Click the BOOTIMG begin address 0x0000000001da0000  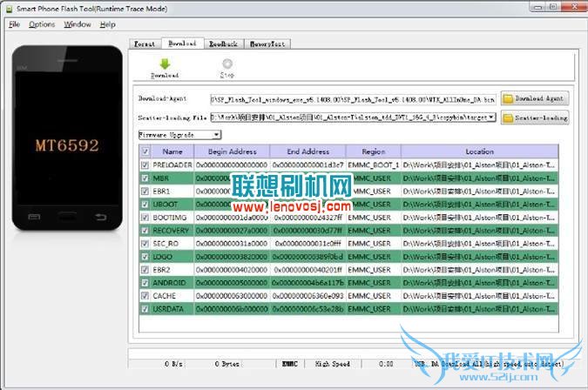(232, 218)
